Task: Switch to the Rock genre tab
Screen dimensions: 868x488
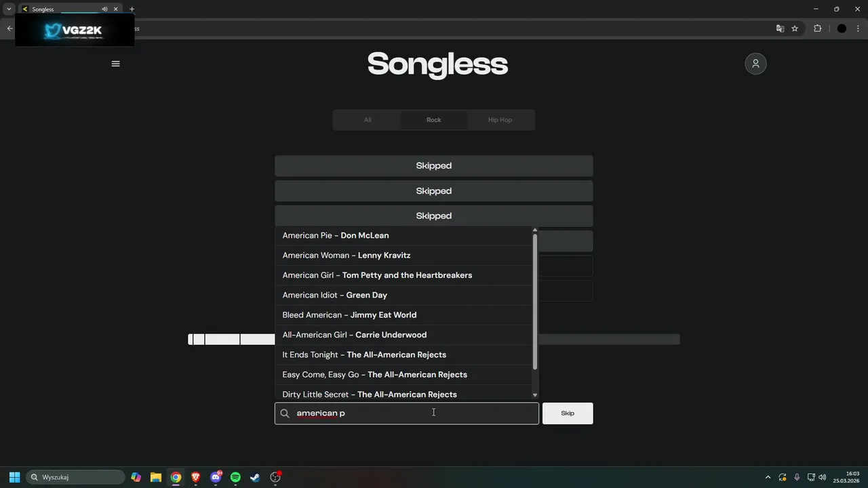Action: pos(434,120)
